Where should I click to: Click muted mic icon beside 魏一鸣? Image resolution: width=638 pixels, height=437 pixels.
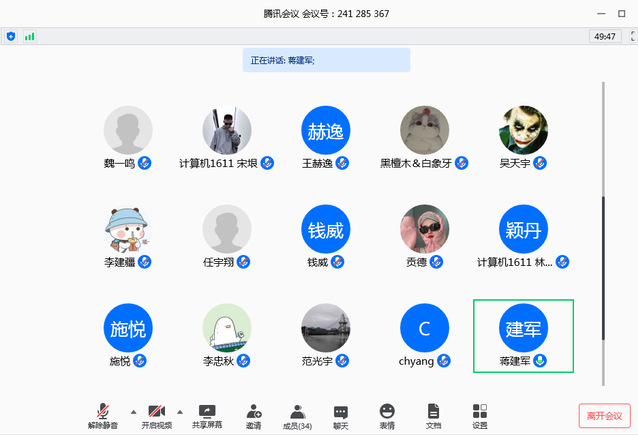point(144,163)
